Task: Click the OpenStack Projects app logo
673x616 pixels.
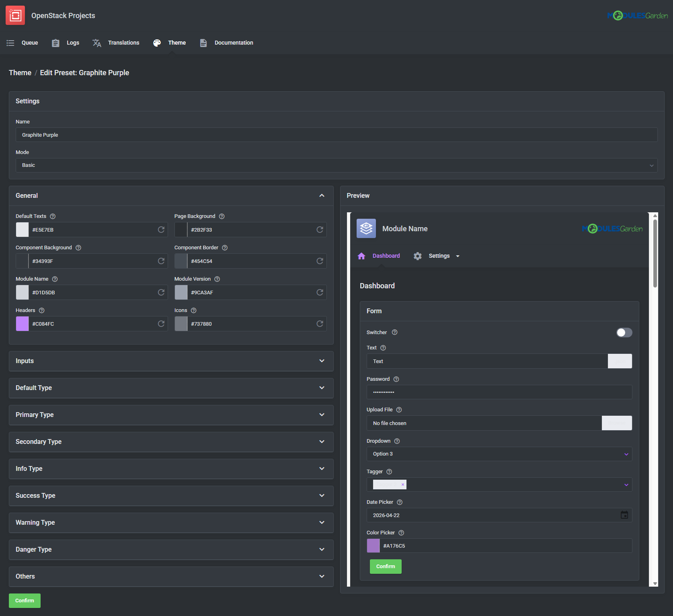Action: click(x=15, y=15)
